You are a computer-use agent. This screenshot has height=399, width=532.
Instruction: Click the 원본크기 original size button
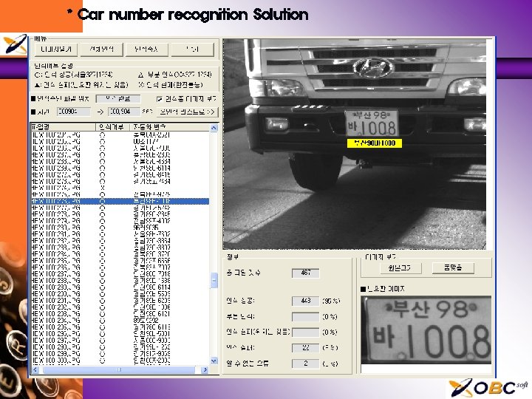[400, 268]
